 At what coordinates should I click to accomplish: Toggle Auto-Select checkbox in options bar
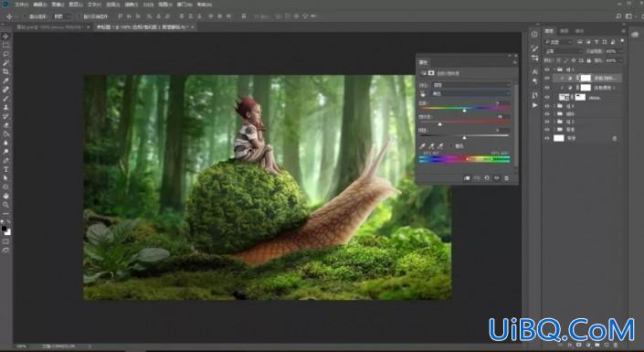point(26,16)
